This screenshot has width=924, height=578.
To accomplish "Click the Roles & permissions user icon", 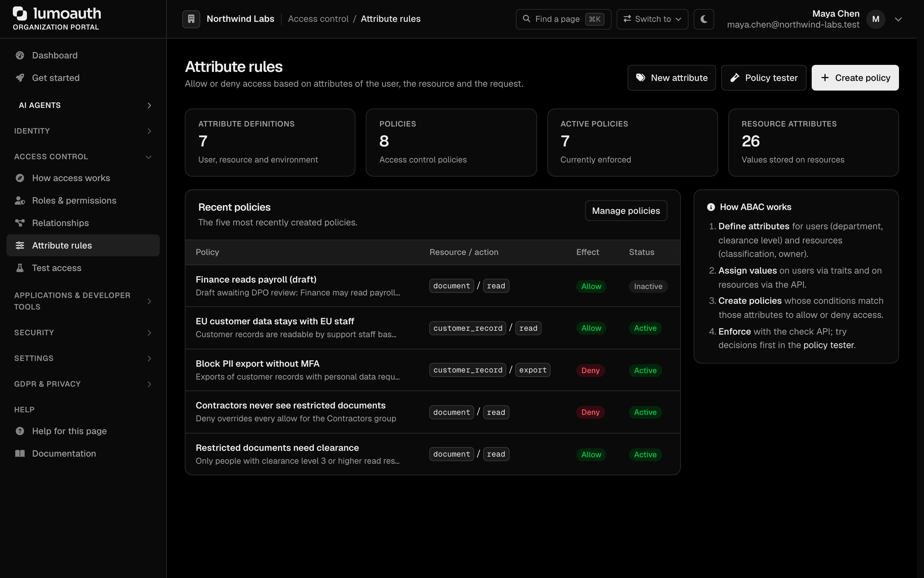I will (x=20, y=201).
